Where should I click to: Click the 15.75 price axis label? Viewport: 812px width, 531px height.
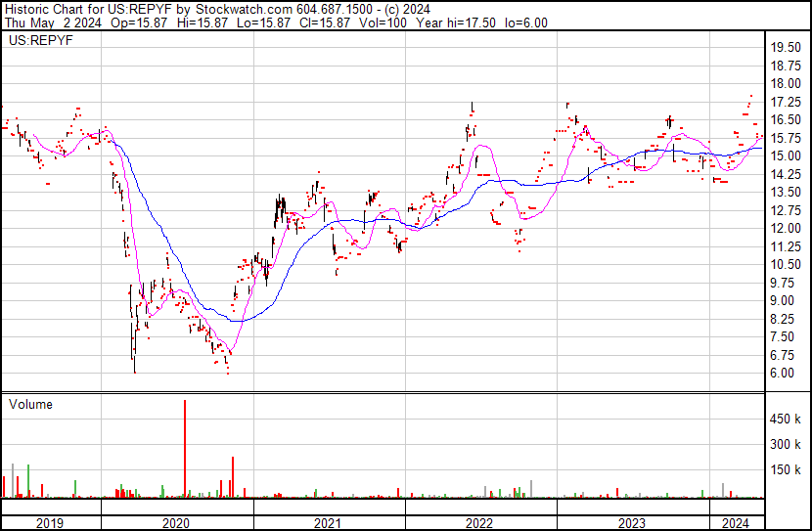[x=786, y=138]
